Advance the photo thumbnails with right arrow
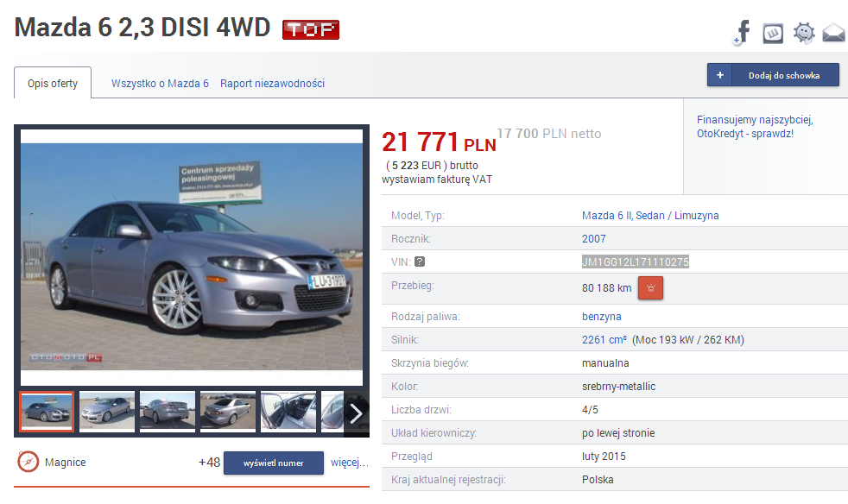The width and height of the screenshot is (848, 504). (356, 413)
